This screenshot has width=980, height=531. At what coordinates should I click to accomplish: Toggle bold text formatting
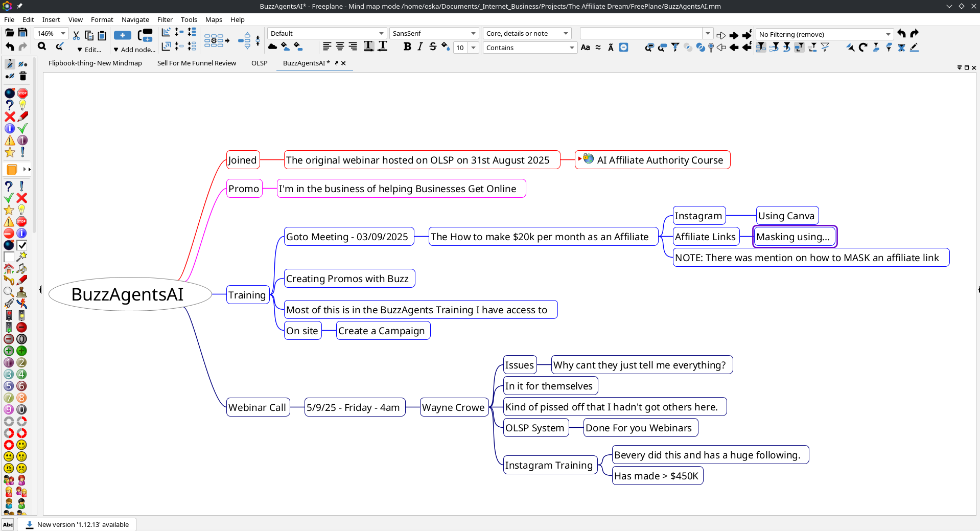pos(407,47)
